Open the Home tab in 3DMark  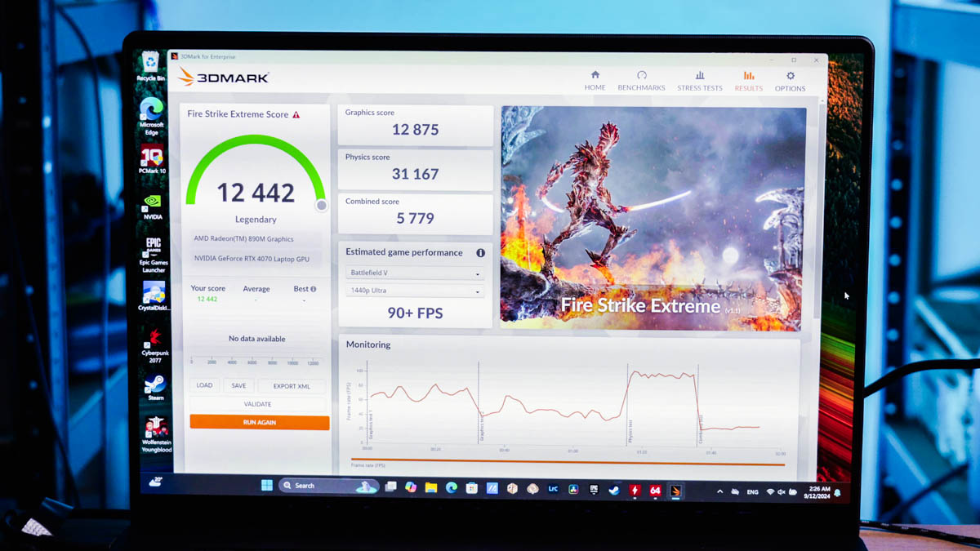pos(595,80)
